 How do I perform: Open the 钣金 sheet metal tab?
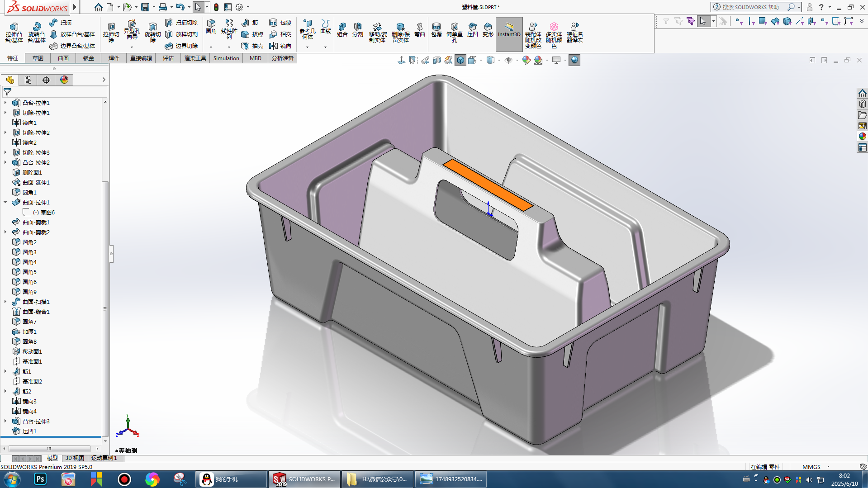89,58
